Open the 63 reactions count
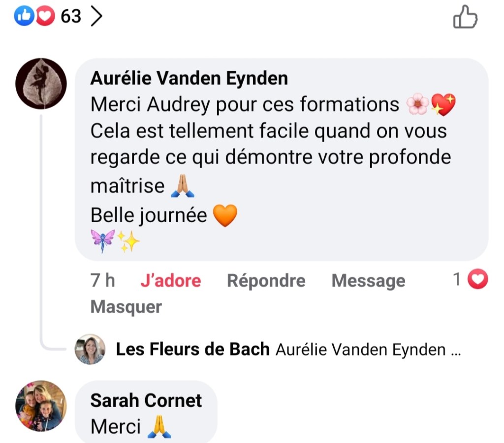Screen dimensions: 504x443 (x=70, y=16)
